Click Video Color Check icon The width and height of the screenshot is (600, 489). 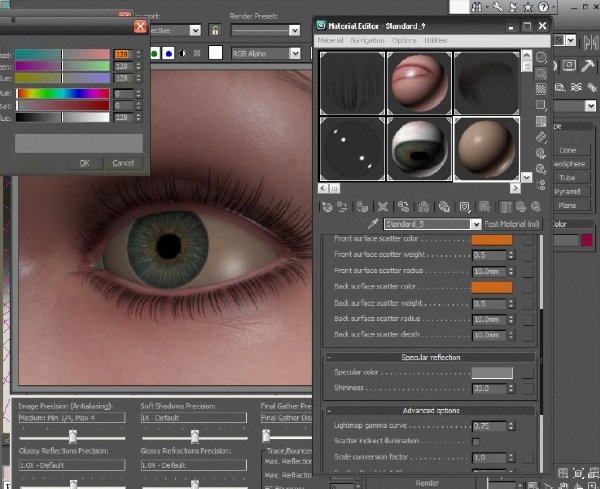coord(541,121)
